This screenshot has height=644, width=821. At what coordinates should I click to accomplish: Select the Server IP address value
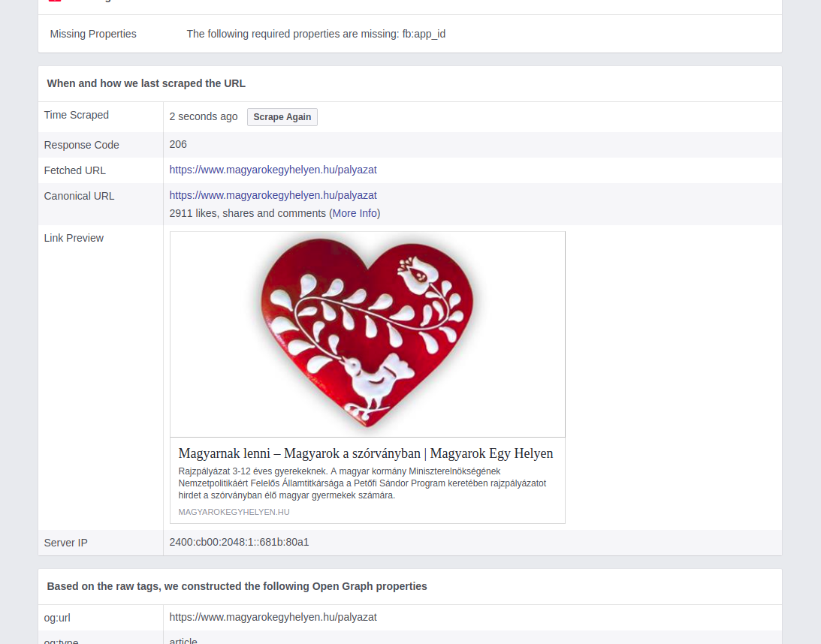pyautogui.click(x=239, y=542)
